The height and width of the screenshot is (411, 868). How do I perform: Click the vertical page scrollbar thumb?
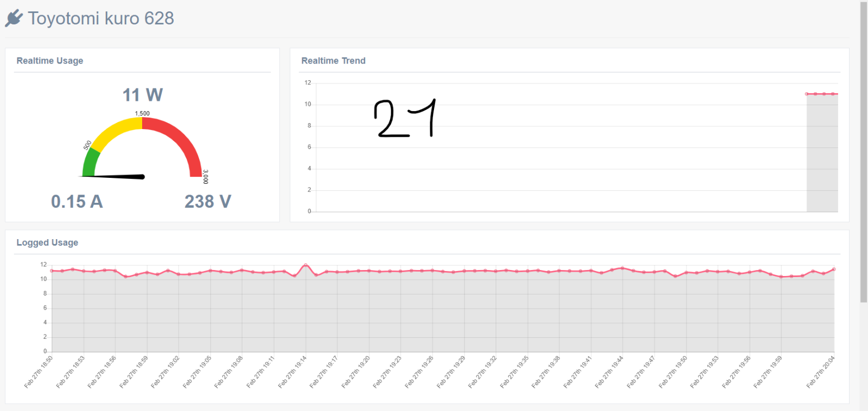tap(864, 152)
